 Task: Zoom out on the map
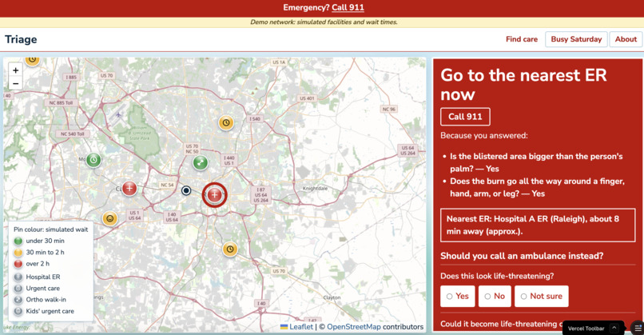[16, 83]
